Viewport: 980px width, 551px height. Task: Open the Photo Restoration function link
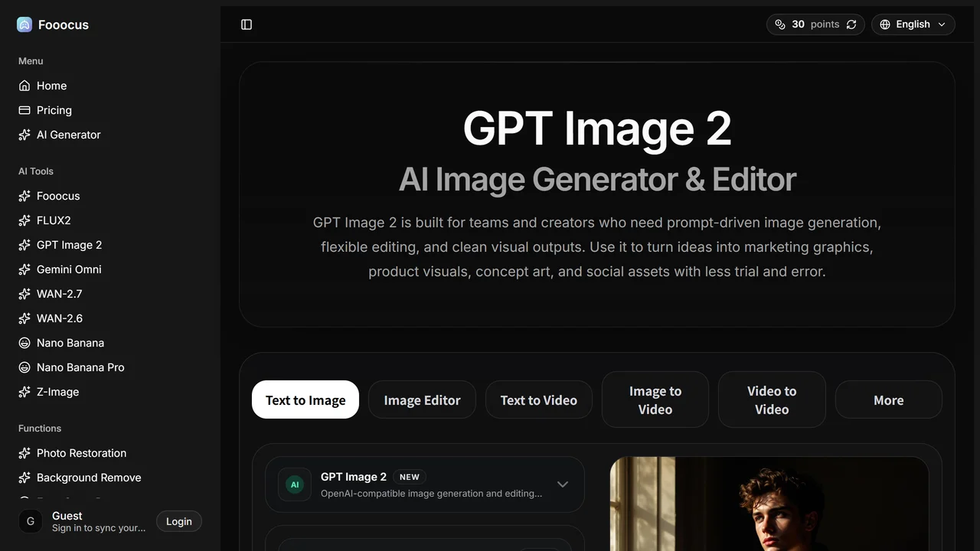110,453
